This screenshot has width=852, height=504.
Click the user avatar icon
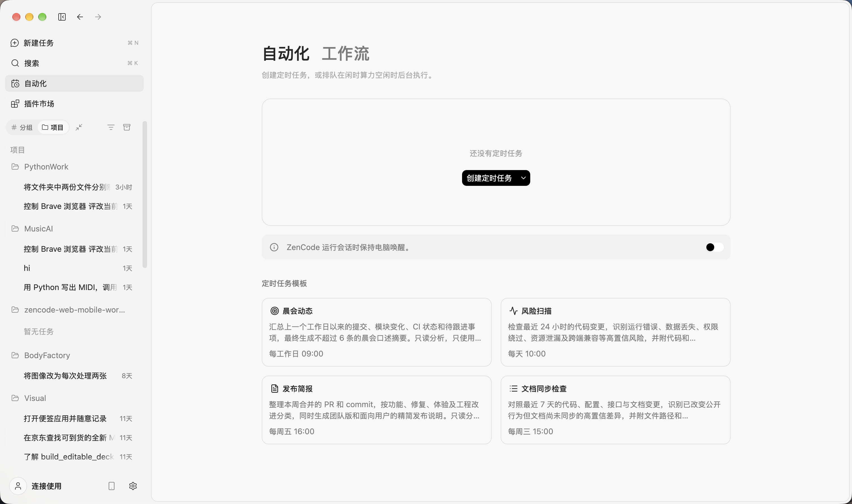tap(18, 486)
